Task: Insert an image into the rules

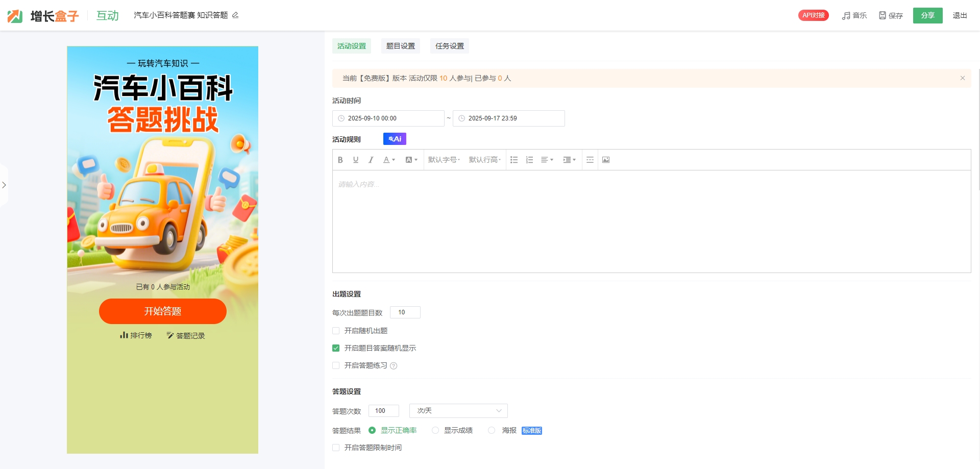Action: [606, 160]
